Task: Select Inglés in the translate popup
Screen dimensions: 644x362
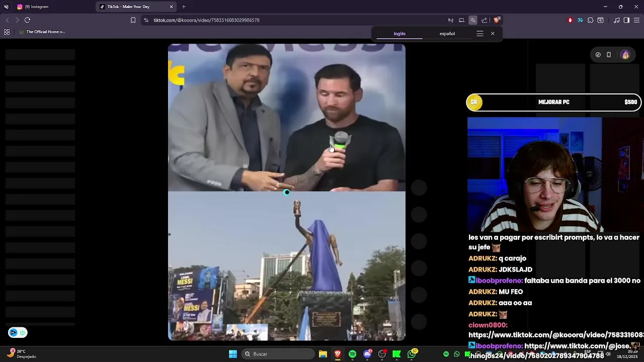Action: [x=399, y=34]
